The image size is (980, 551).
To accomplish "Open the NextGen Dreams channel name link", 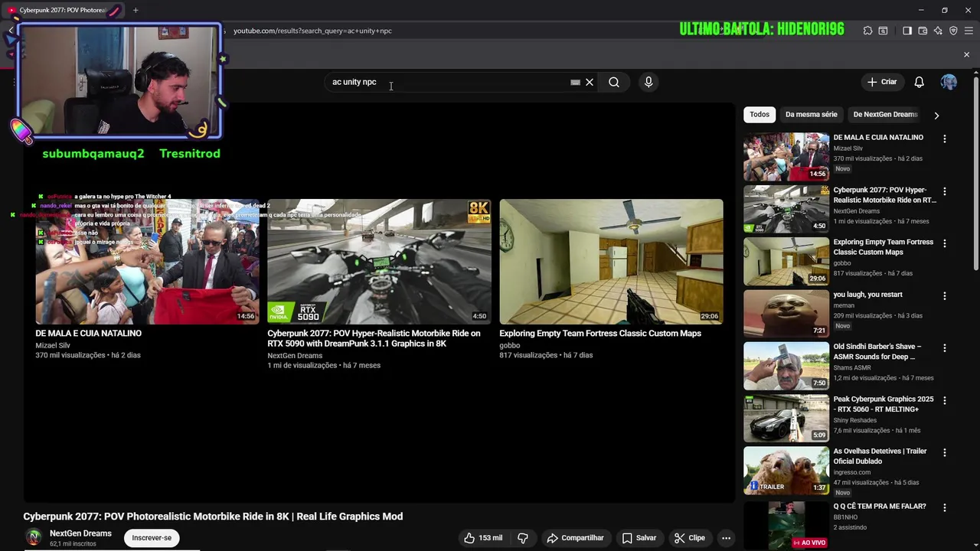I will [x=80, y=533].
